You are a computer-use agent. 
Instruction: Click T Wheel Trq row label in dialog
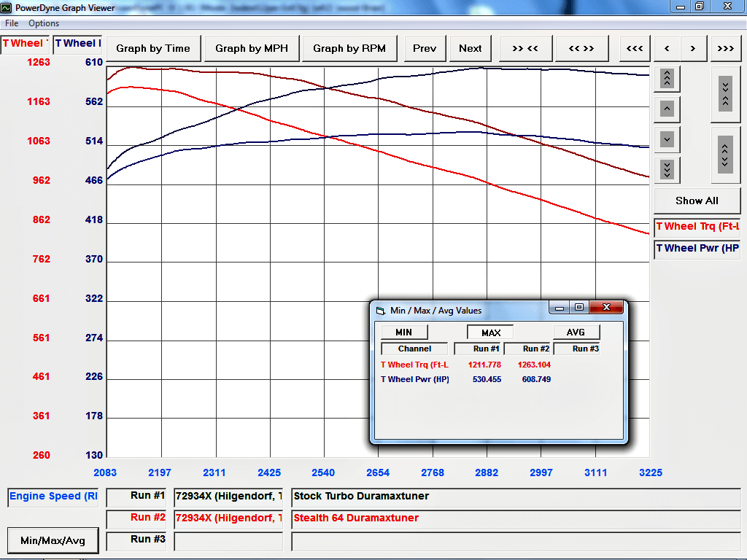click(x=414, y=365)
